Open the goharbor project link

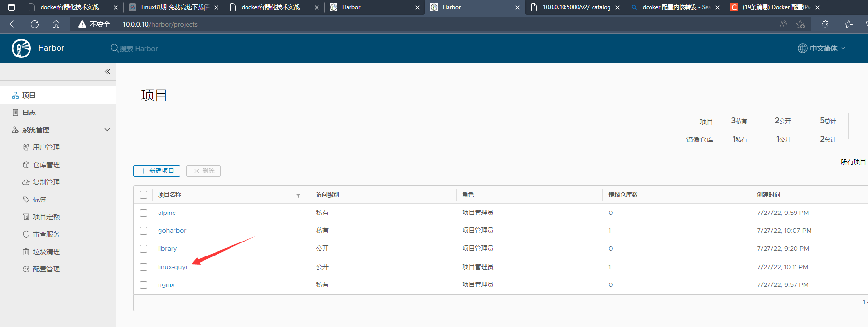[172, 231]
